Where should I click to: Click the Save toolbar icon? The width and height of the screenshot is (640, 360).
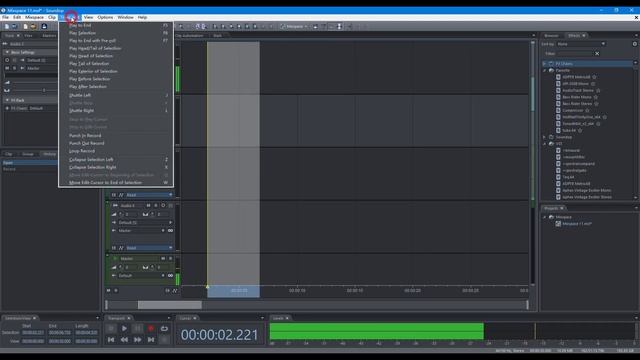tap(44, 27)
